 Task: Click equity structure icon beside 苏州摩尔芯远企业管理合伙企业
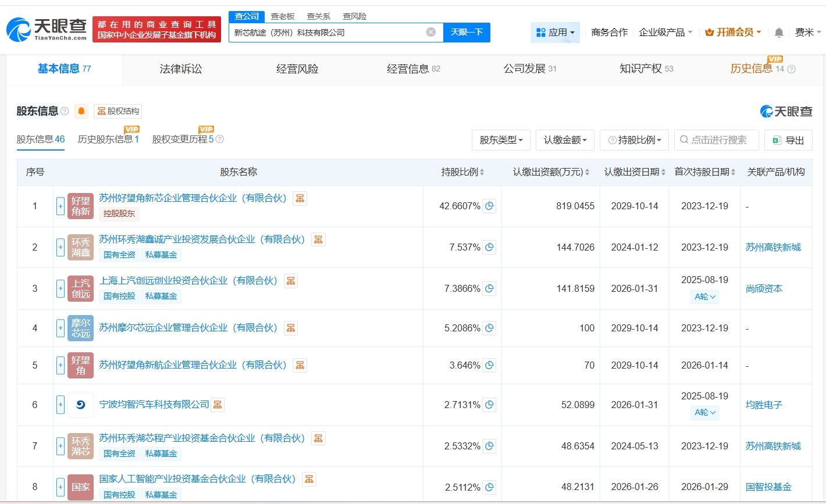291,328
